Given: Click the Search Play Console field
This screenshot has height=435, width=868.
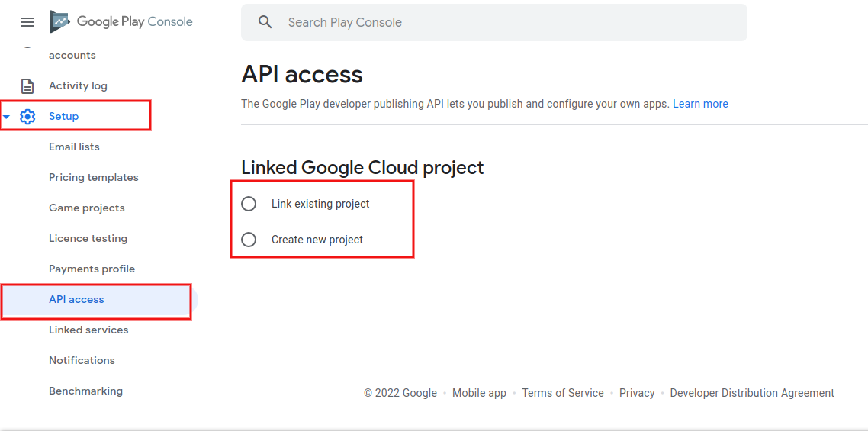Looking at the screenshot, I should click(493, 22).
